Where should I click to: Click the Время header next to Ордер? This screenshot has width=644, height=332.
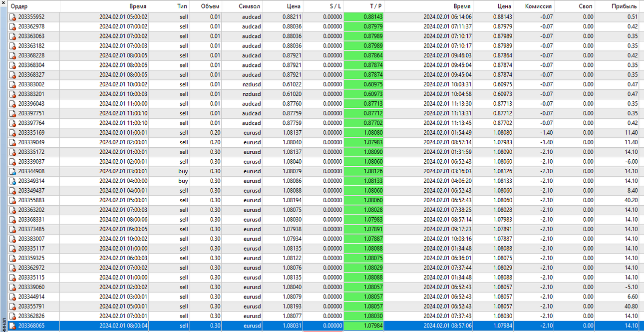[104, 6]
